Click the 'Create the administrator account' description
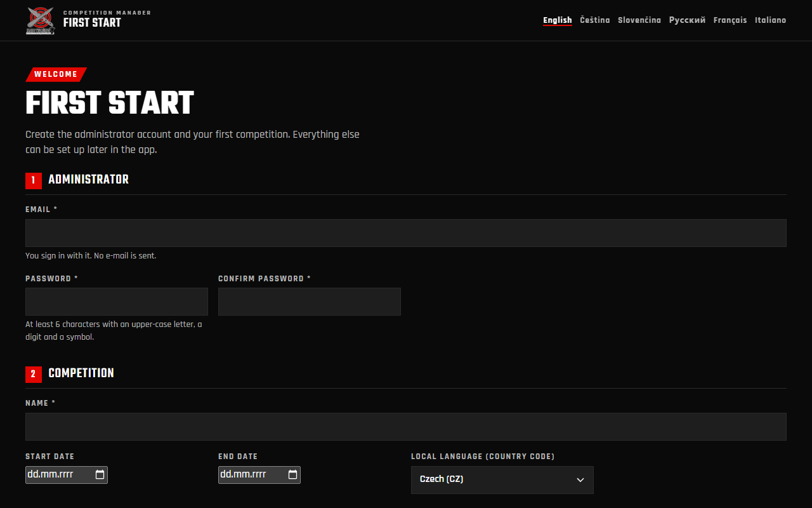The image size is (812, 508). [192, 142]
